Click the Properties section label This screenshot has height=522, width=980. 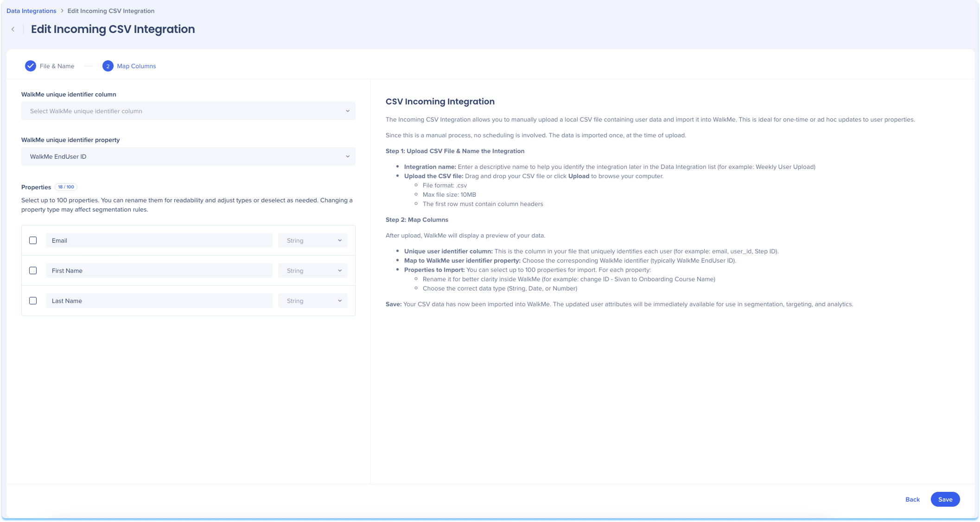(36, 187)
